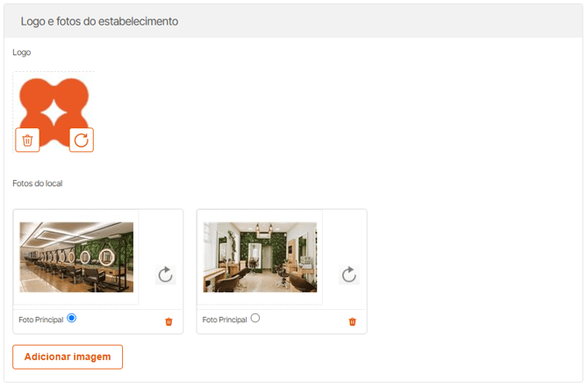This screenshot has height=388, width=588.
Task: Delete the logo using its trash icon
Action: coord(27,140)
